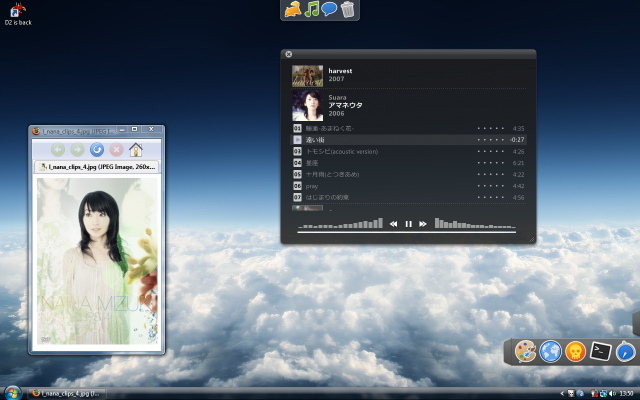Select the 'l_nana_clips_4.jpg' Firefox tab
The height and width of the screenshot is (400, 640).
(96, 167)
